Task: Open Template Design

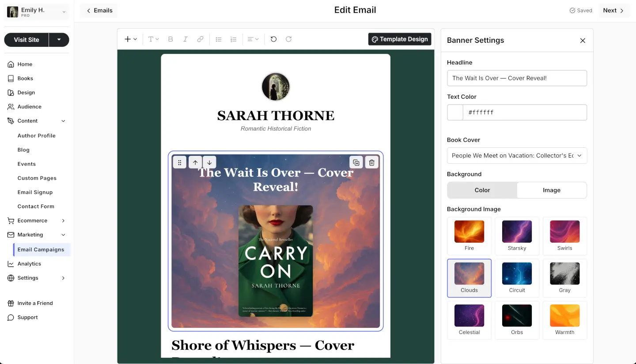Action: (400, 39)
